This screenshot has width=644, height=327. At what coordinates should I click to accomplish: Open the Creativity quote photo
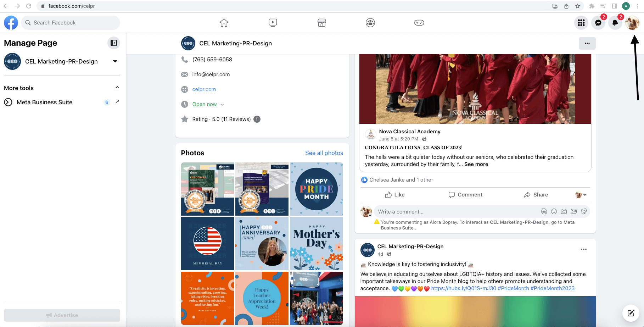[x=207, y=298]
